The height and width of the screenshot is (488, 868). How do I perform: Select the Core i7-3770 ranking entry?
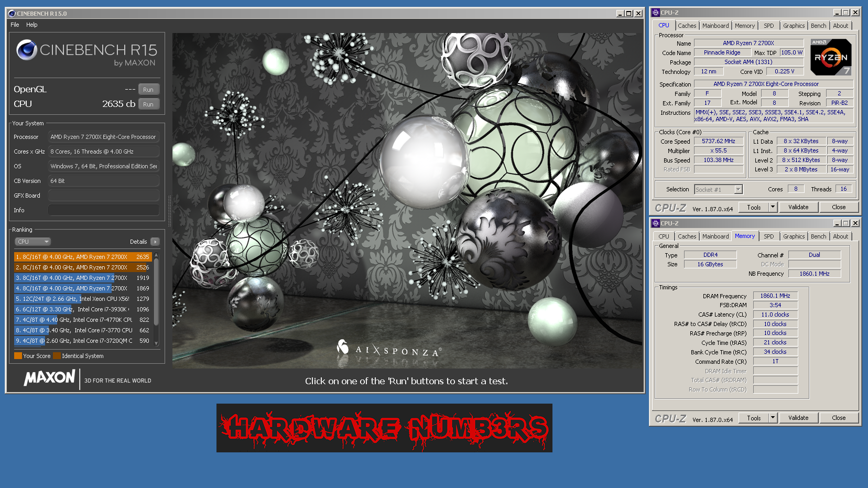click(83, 330)
